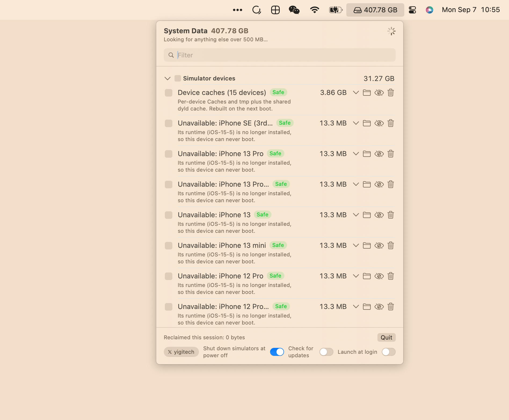
Task: Select checkbox for truncated iPhone 13 Pro… row
Action: point(169,185)
